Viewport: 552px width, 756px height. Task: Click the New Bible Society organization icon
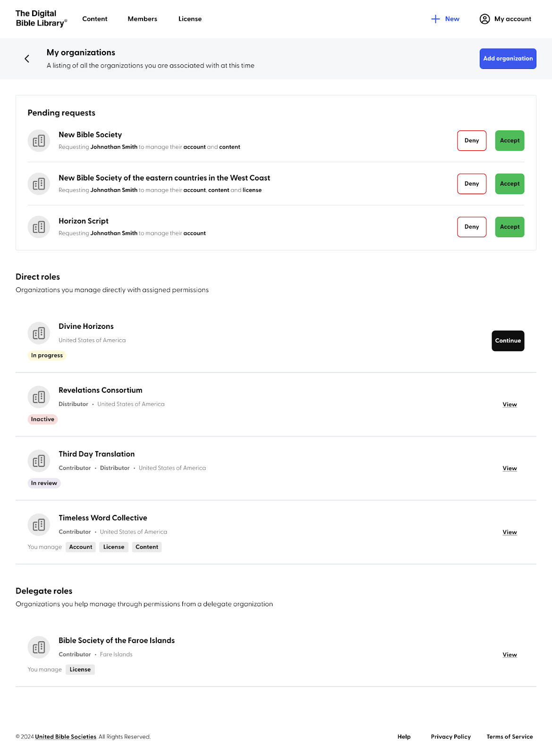(x=39, y=141)
